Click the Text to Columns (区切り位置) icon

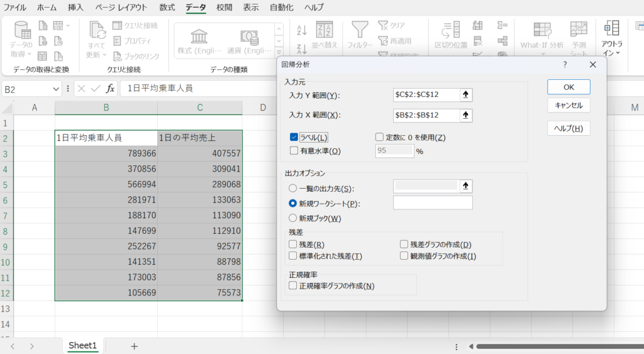pyautogui.click(x=450, y=30)
